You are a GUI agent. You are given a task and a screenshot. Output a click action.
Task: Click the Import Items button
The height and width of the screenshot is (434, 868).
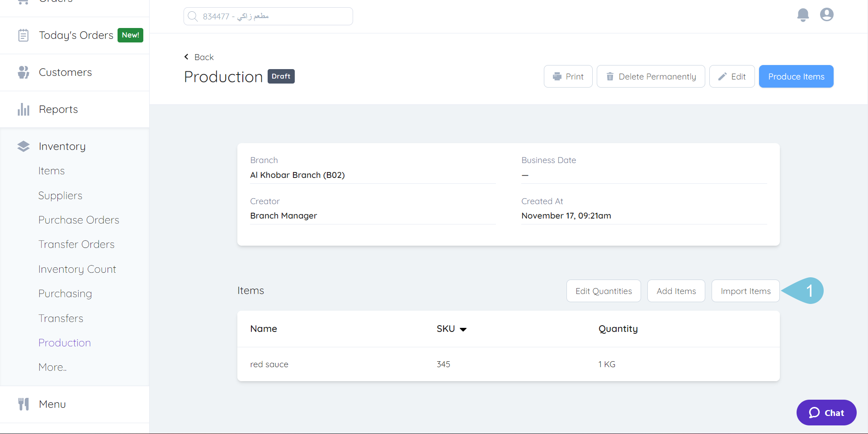(x=745, y=291)
